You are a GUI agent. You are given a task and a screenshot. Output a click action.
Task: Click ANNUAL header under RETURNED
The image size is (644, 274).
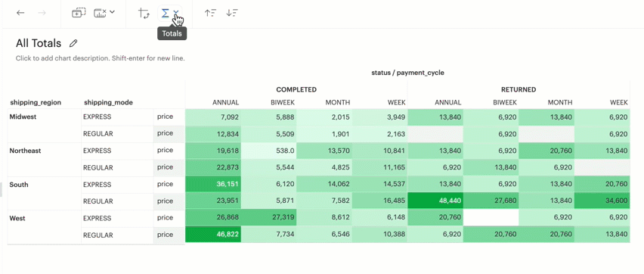448,102
